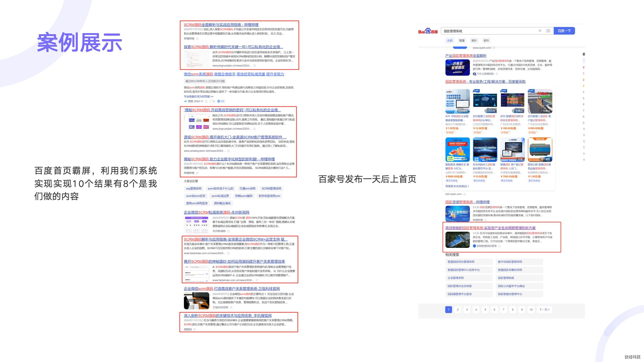This screenshot has width=644, height=362.
Task: Click the 微盟 logo icon under the ad
Action: point(186,101)
